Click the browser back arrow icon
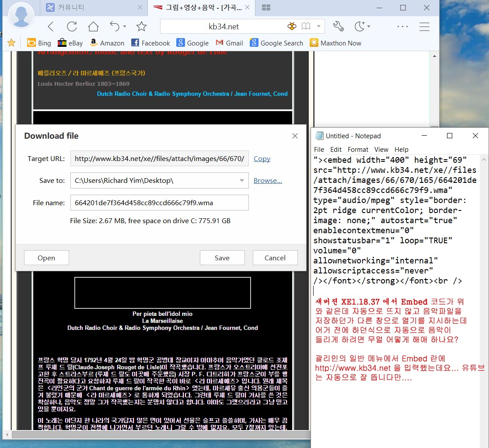489x448 pixels. (50, 27)
